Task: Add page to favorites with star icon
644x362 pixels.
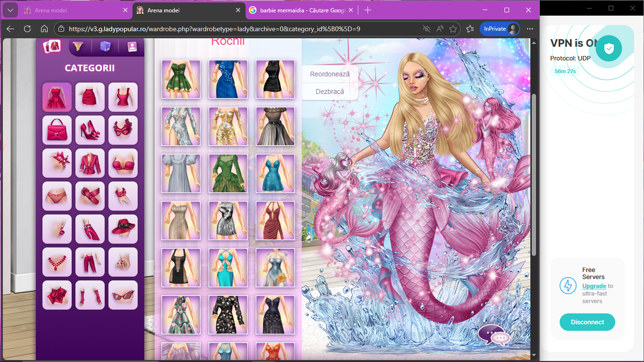Action: pyautogui.click(x=453, y=29)
